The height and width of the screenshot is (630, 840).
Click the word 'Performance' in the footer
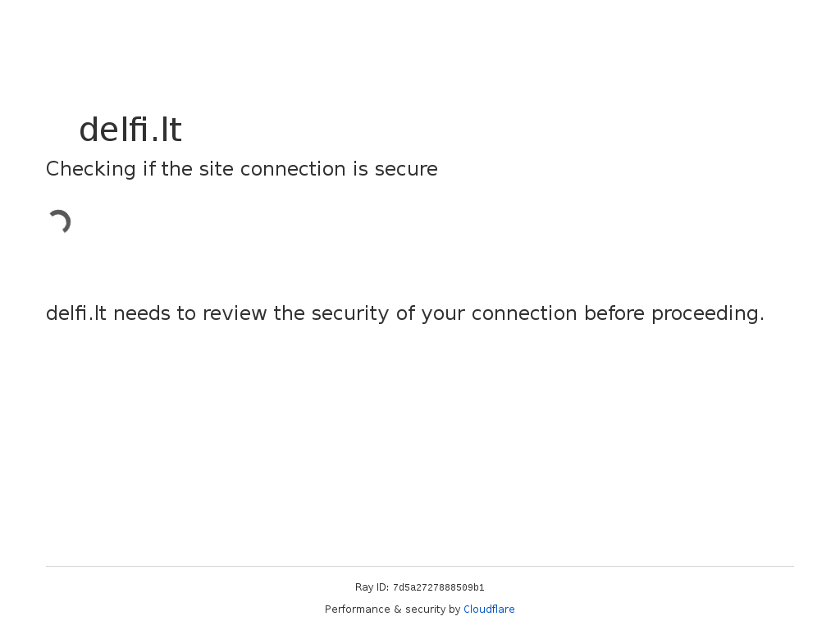358,609
